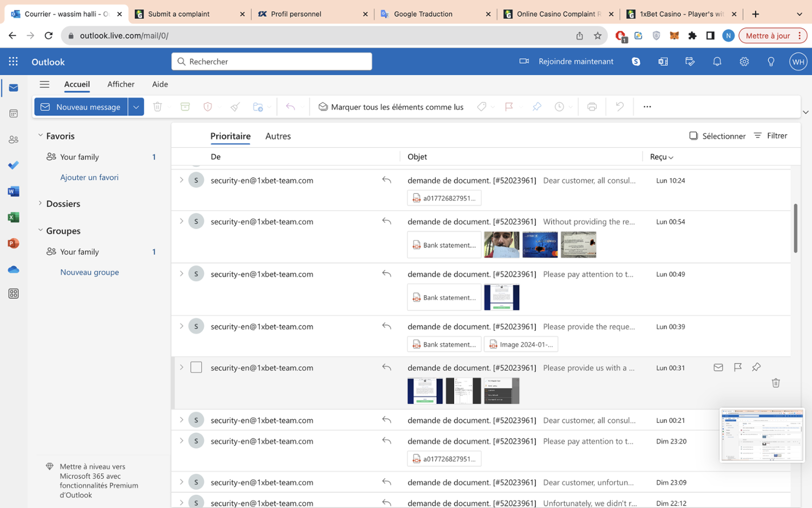The width and height of the screenshot is (812, 508).
Task: Collapse the Groupes section
Action: tap(40, 230)
